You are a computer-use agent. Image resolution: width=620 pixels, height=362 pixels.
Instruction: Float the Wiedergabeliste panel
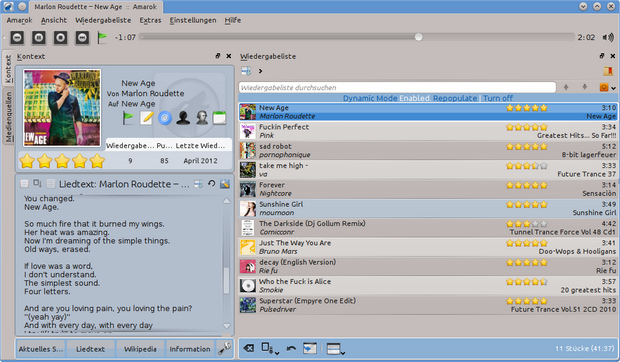pyautogui.click(x=602, y=56)
